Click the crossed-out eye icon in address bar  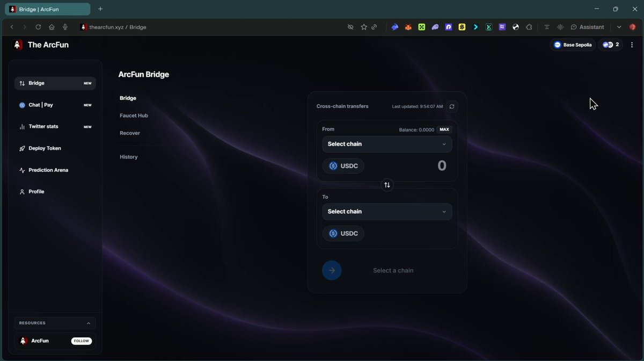pyautogui.click(x=350, y=27)
